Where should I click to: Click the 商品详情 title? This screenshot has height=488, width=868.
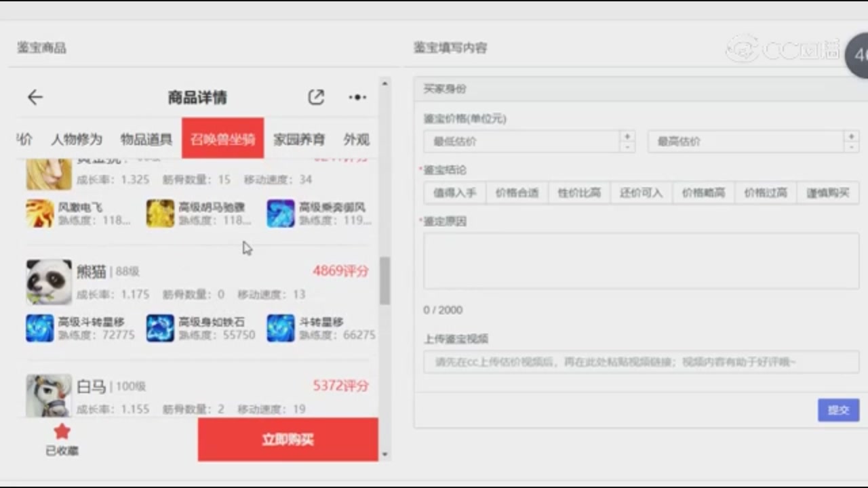(x=197, y=98)
